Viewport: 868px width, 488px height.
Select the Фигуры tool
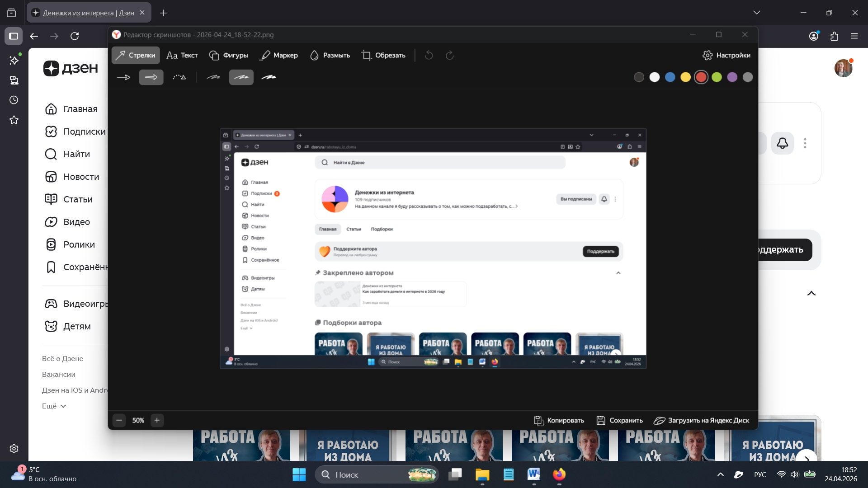[228, 55]
